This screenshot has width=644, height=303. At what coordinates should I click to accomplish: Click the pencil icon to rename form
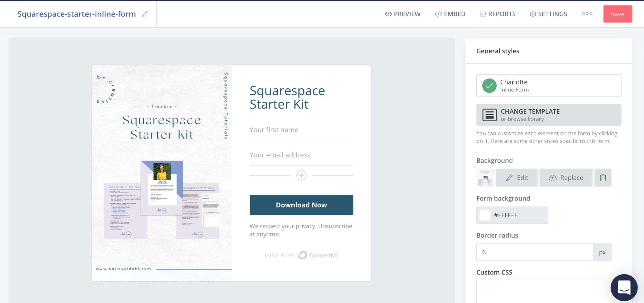point(145,14)
